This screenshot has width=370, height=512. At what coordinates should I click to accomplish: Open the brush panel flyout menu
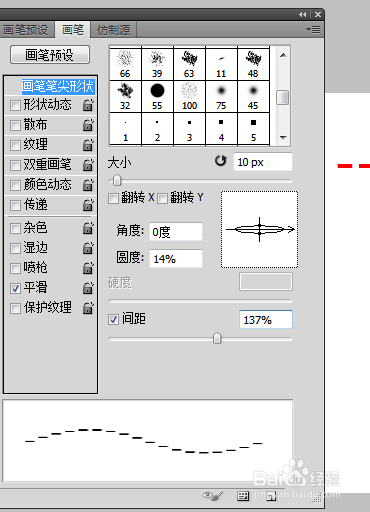tap(313, 30)
